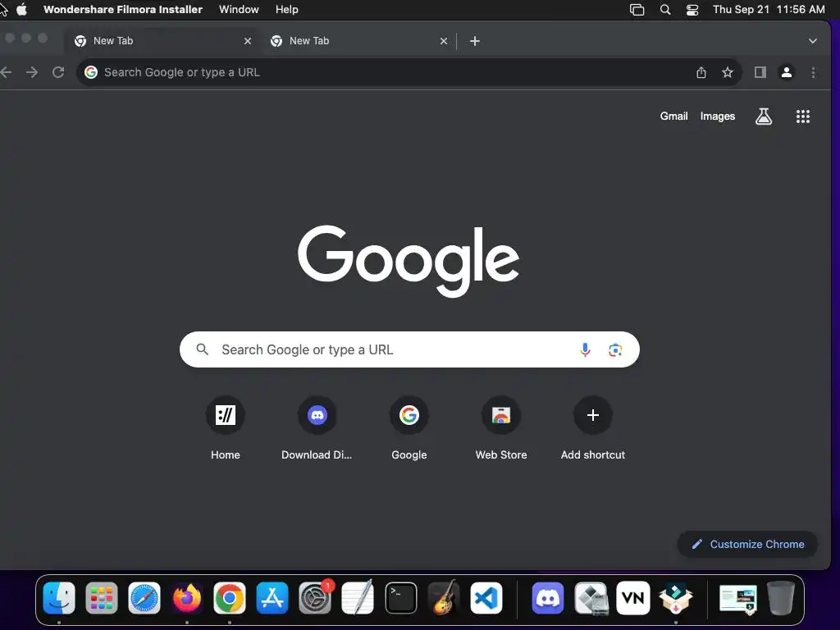Image resolution: width=840 pixels, height=630 pixels.
Task: Open the Chrome side panel
Action: point(760,72)
